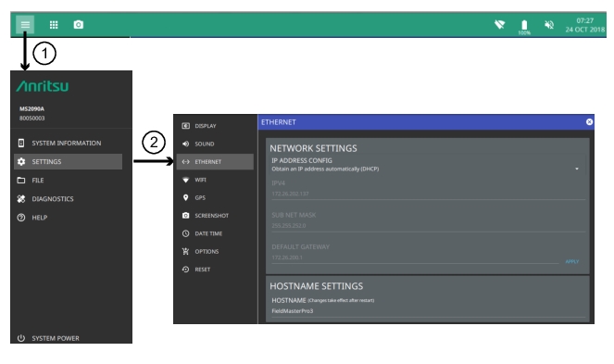Viewport: 614px width, 364px height.
Task: Click the Settings gear icon
Action: [x=21, y=161]
